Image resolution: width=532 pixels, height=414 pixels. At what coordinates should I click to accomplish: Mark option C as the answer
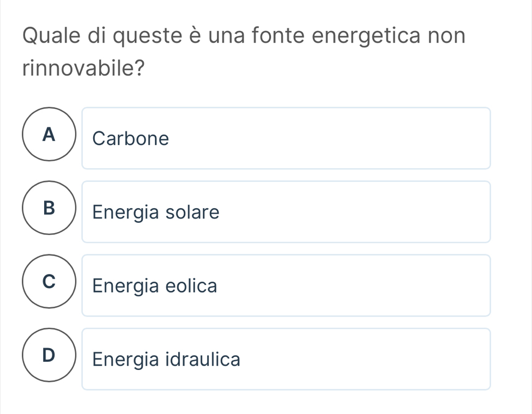click(x=50, y=281)
